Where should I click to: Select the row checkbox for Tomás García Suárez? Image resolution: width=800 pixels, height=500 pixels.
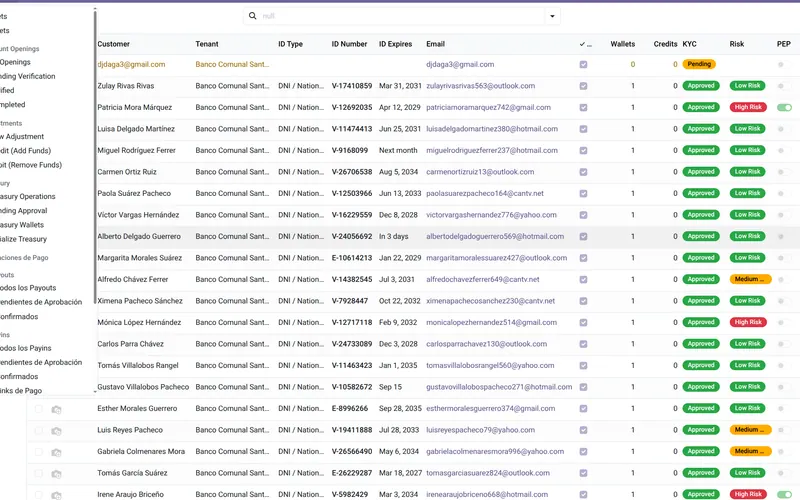pos(38,473)
